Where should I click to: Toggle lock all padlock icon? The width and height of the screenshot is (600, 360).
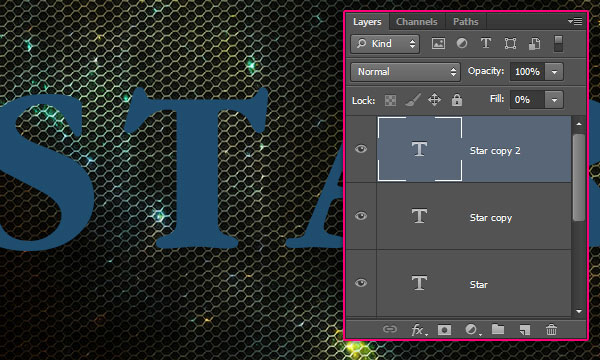click(457, 100)
